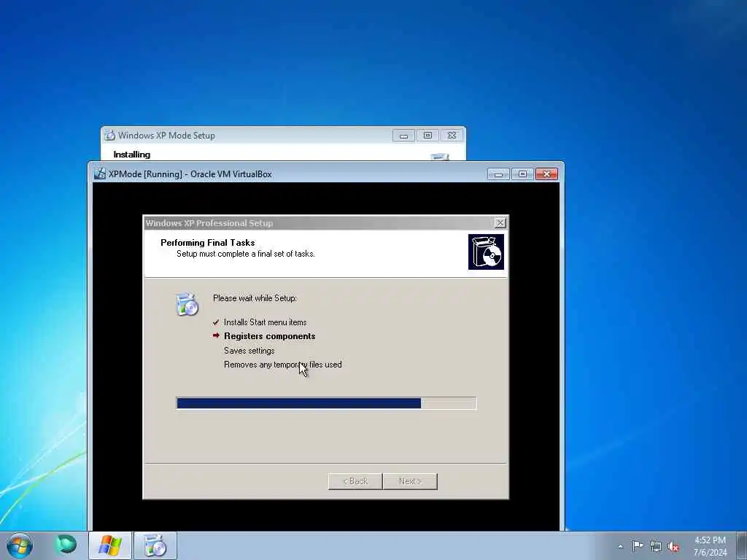
Task: Click the checkmark beside Installs Start menu items
Action: [216, 322]
